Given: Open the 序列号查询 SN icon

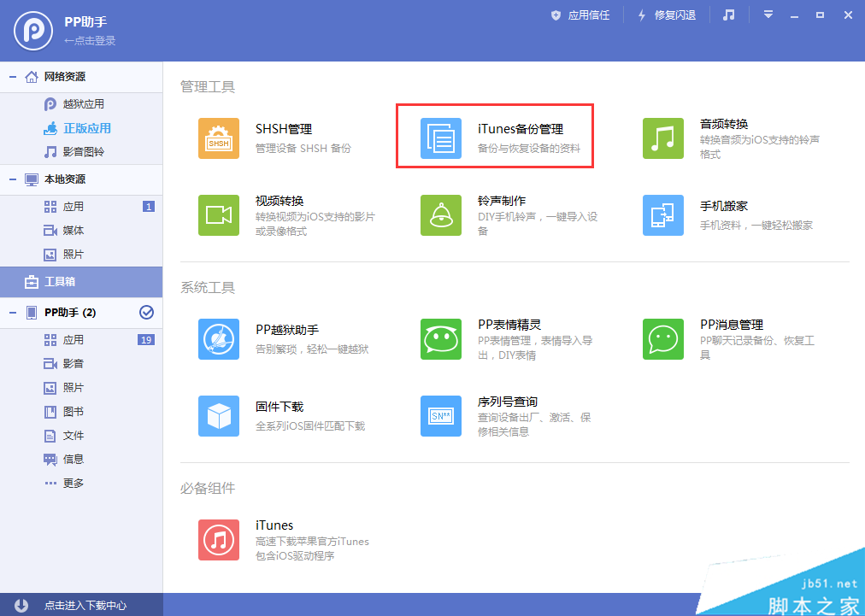Looking at the screenshot, I should click(x=441, y=416).
